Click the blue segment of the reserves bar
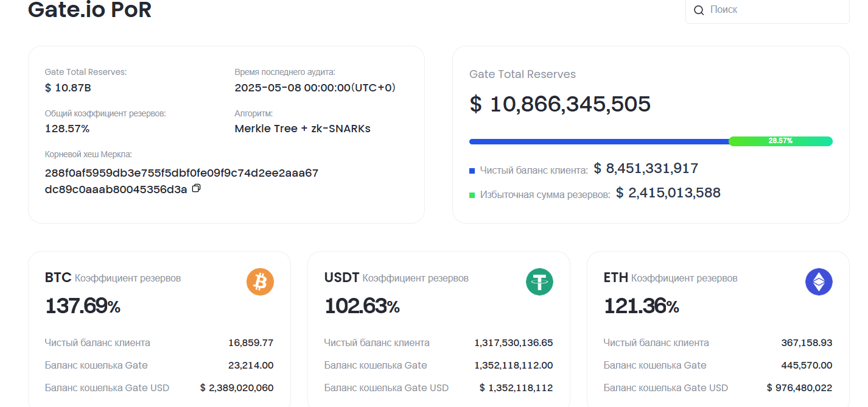Screen dimensions: 868x407 pyautogui.click(x=599, y=141)
